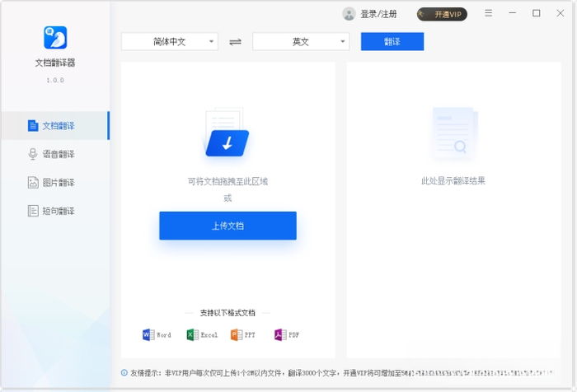Image resolution: width=577 pixels, height=392 pixels.
Task: Click the blue 翻译 translate button
Action: 392,41
